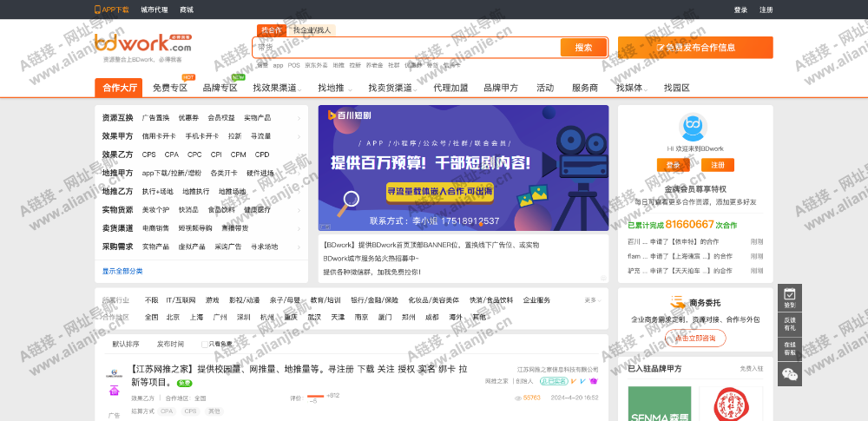This screenshot has height=421, width=868.
Task: Focus the search input field
Action: point(407,48)
